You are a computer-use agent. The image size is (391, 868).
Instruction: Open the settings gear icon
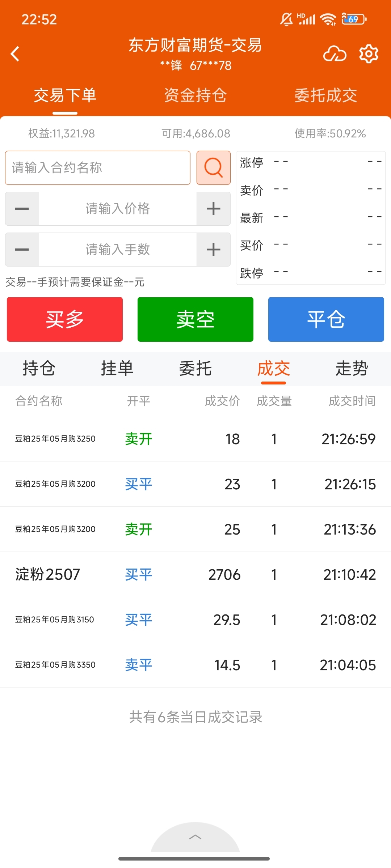coord(369,54)
